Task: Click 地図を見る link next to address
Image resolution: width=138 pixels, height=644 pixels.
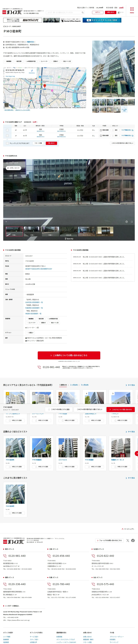Action: point(30,42)
